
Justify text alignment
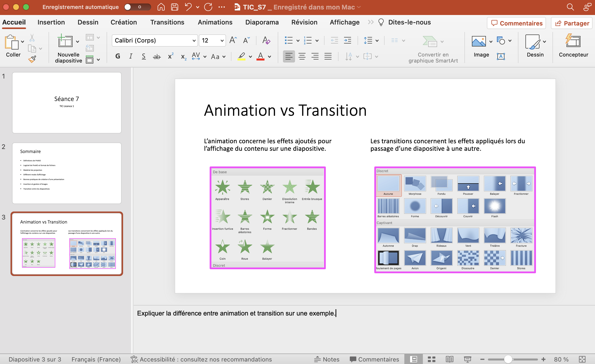coord(328,56)
